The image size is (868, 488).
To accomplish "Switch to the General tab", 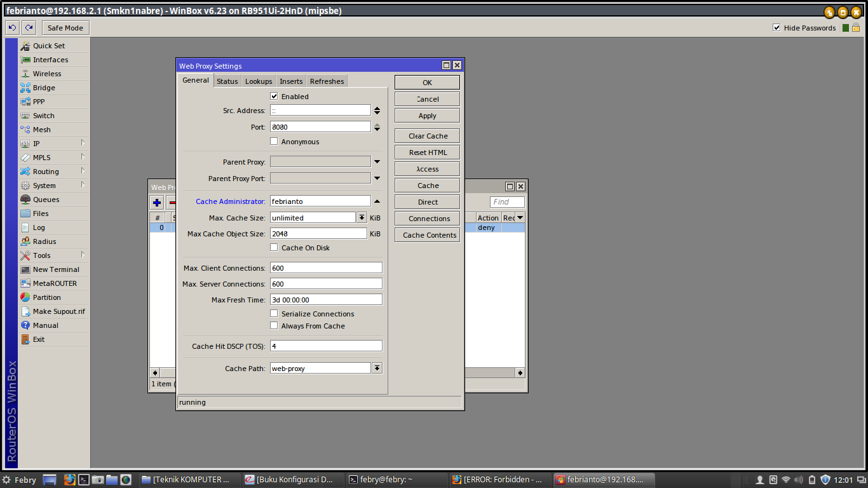I will [196, 80].
